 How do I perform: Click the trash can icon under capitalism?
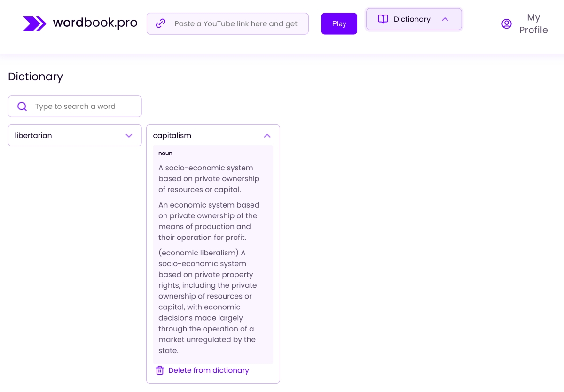click(x=160, y=370)
